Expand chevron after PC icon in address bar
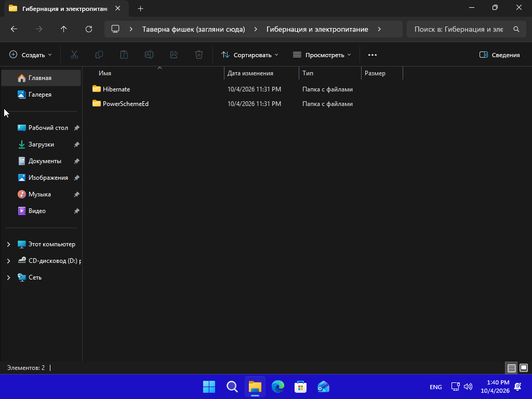The width and height of the screenshot is (532, 399). point(131,29)
